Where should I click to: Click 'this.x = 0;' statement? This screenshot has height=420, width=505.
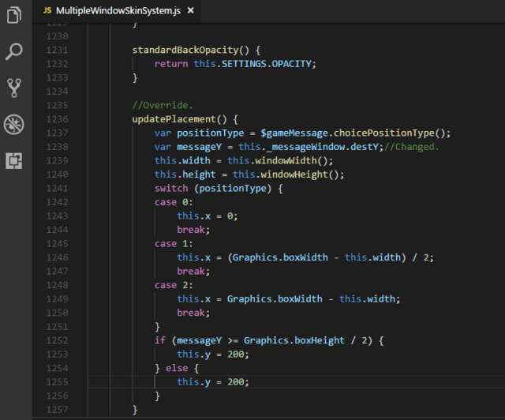click(208, 216)
